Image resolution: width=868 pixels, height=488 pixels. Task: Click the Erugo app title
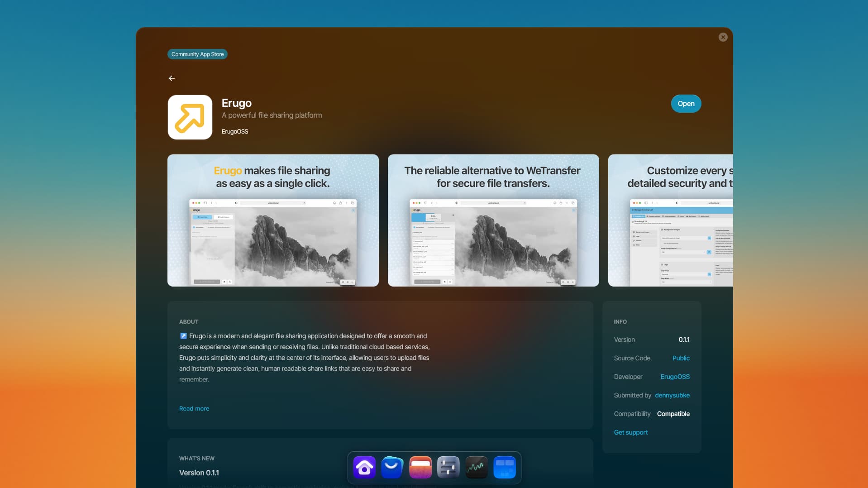[237, 103]
